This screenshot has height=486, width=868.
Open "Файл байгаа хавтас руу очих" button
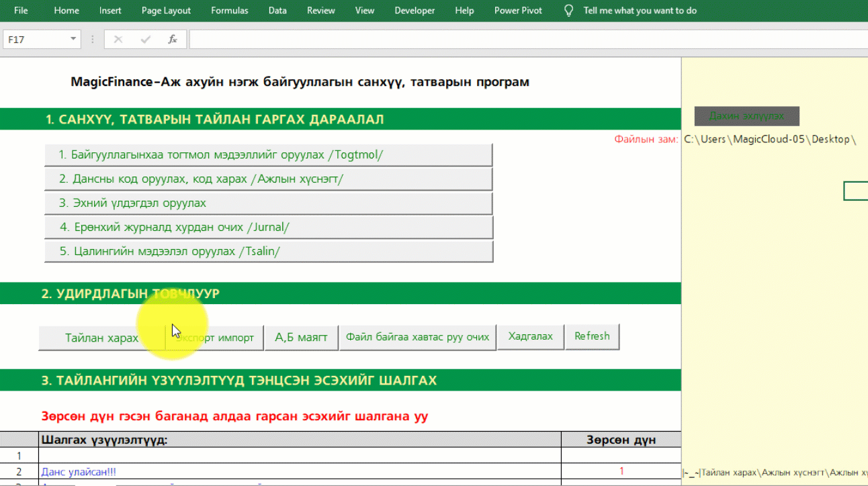click(x=418, y=336)
